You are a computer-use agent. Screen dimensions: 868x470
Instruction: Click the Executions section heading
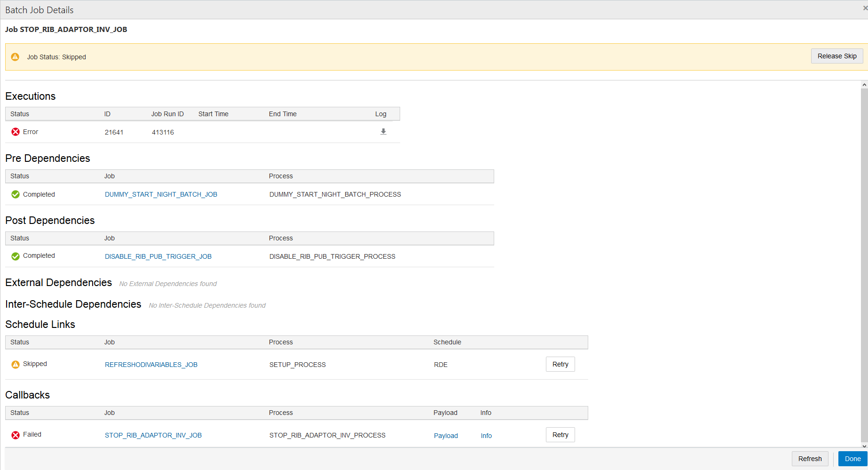click(31, 96)
